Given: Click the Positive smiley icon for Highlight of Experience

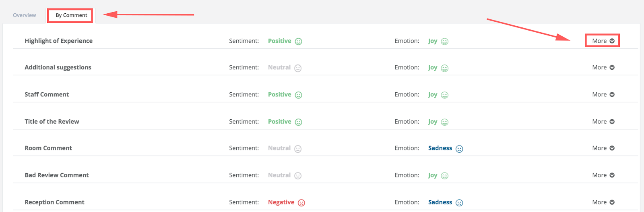Looking at the screenshot, I should tap(298, 41).
